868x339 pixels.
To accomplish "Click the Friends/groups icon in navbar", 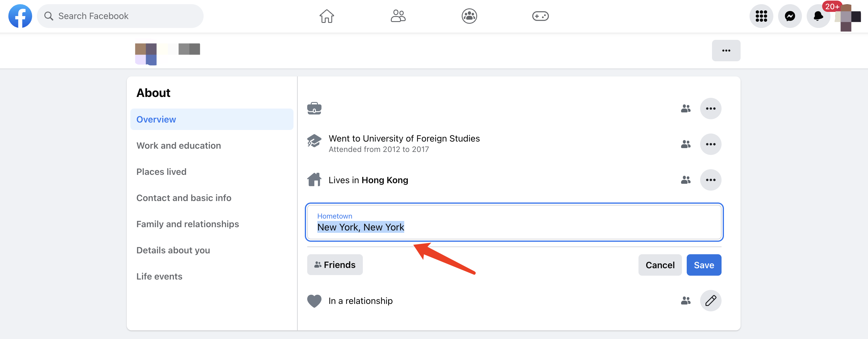I will 398,15.
